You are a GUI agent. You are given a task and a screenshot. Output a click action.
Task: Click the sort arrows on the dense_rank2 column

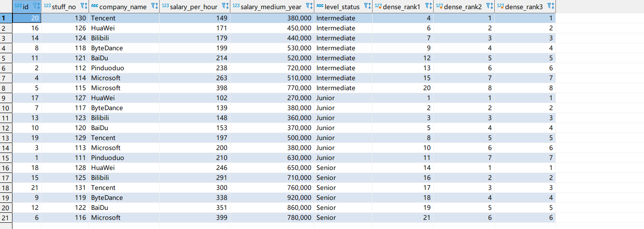(x=492, y=6)
